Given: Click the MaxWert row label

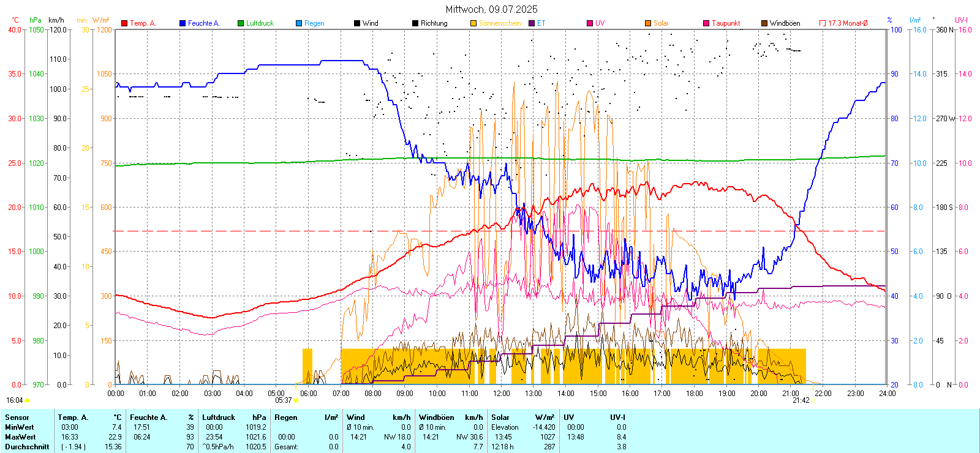Looking at the screenshot, I should pos(20,437).
